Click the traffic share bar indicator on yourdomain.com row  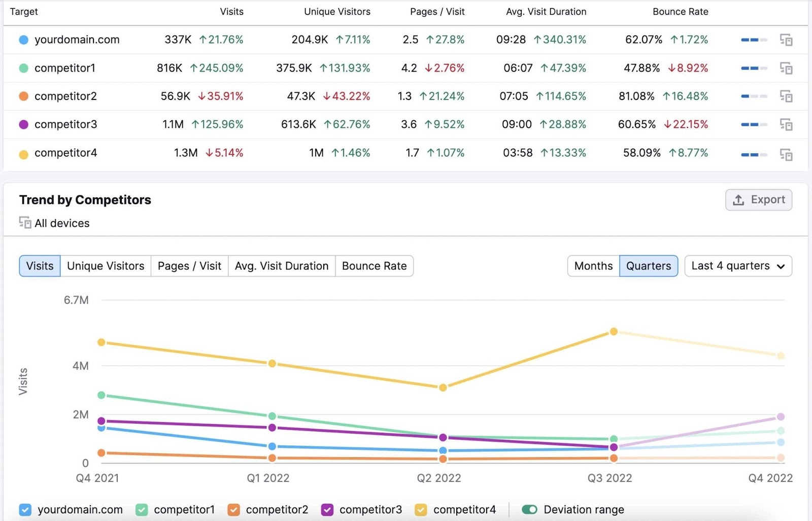click(x=753, y=40)
